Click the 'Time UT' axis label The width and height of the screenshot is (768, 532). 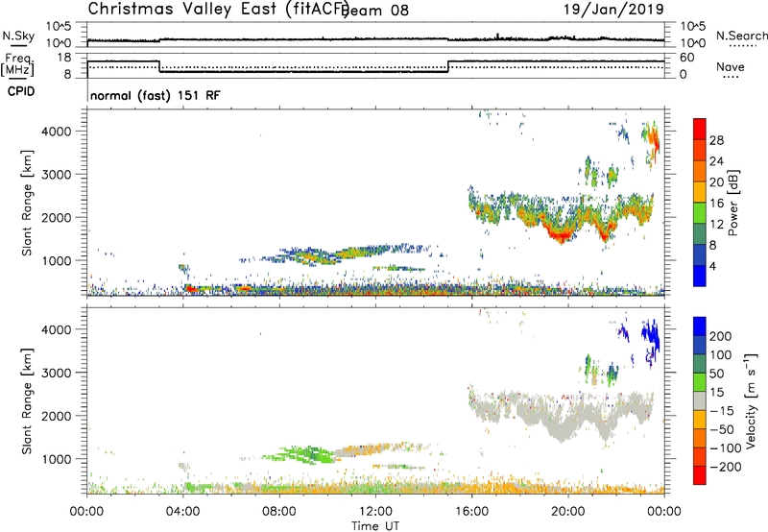click(375, 526)
